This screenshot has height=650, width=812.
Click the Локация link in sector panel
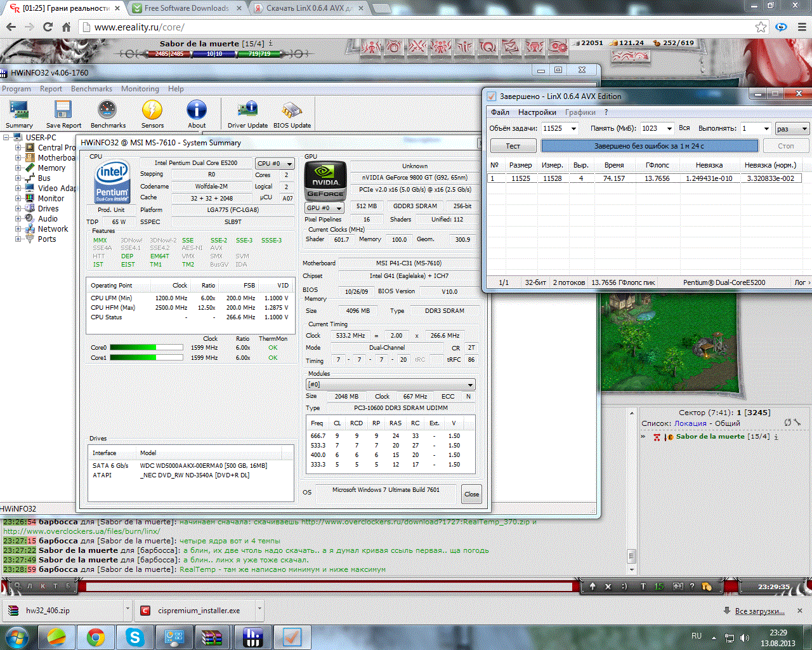pos(690,423)
